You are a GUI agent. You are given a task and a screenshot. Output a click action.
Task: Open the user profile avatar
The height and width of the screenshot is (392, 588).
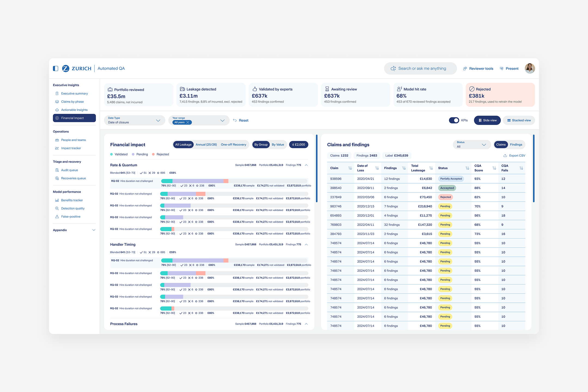[530, 68]
